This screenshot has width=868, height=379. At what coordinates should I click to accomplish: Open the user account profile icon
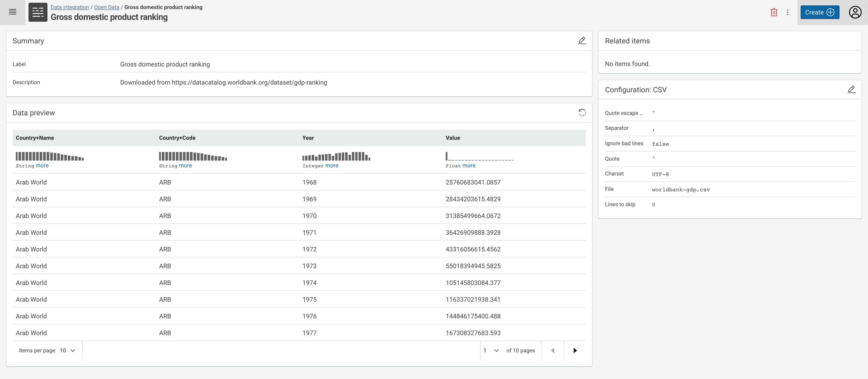tap(855, 12)
